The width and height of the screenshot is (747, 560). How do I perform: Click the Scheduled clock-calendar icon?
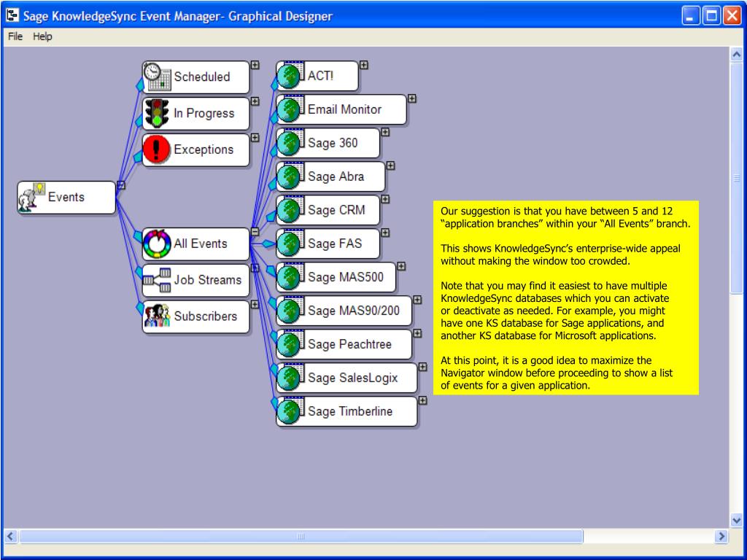[x=158, y=77]
